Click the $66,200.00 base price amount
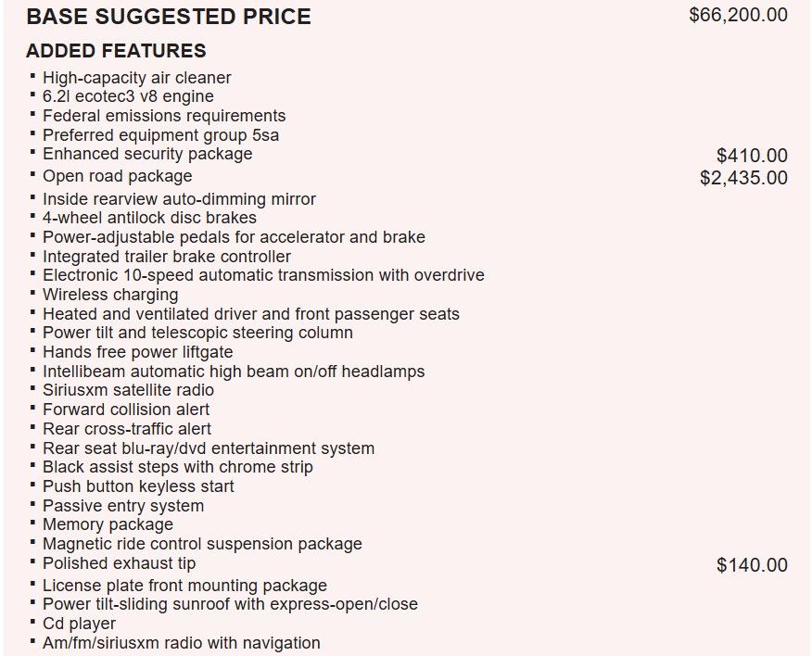Viewport: 812px width, 656px height. [738, 15]
